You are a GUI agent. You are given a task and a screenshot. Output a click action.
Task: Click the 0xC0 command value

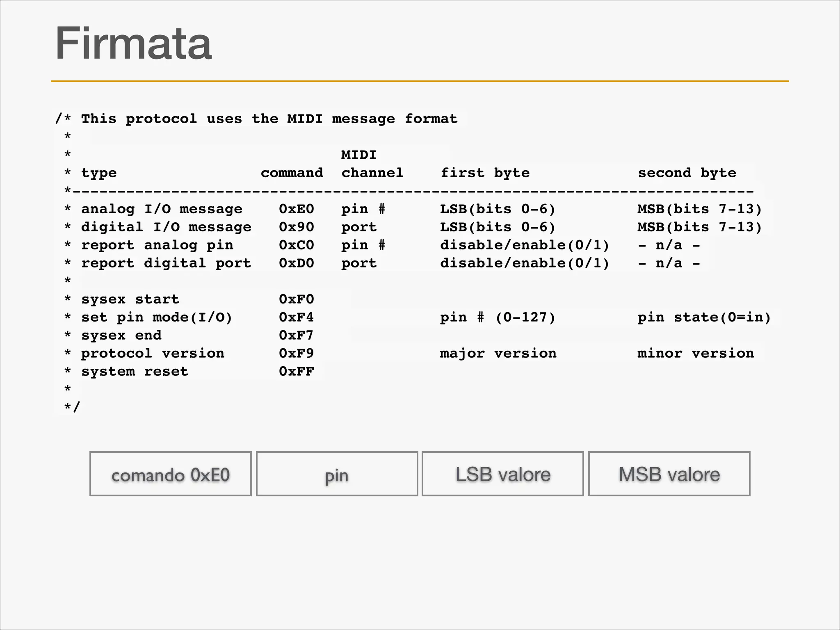[x=297, y=245]
